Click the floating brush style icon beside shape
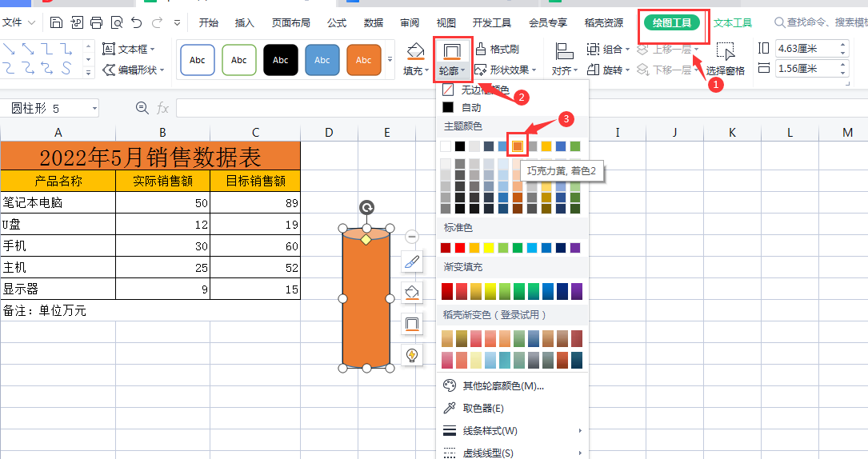This screenshot has height=459, width=868. pos(412,261)
